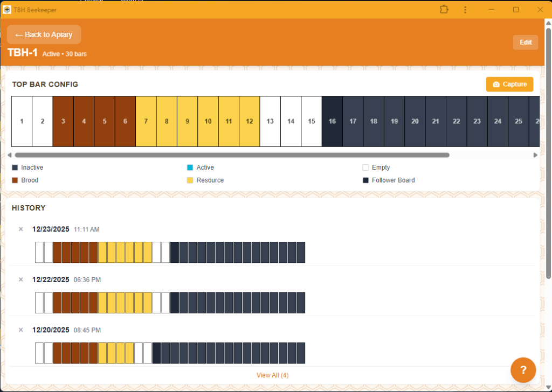Click the Follower Board legend swatch
The height and width of the screenshot is (392, 552).
[x=365, y=180]
